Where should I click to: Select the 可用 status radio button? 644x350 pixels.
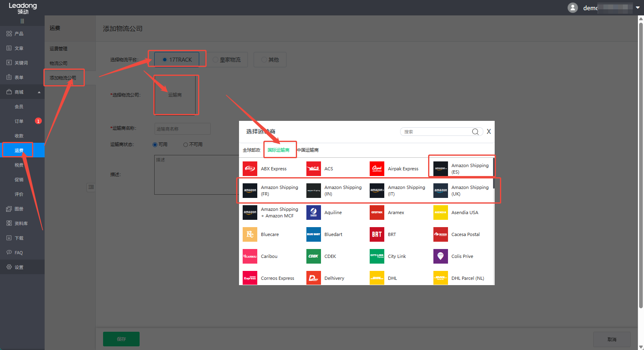(155, 145)
